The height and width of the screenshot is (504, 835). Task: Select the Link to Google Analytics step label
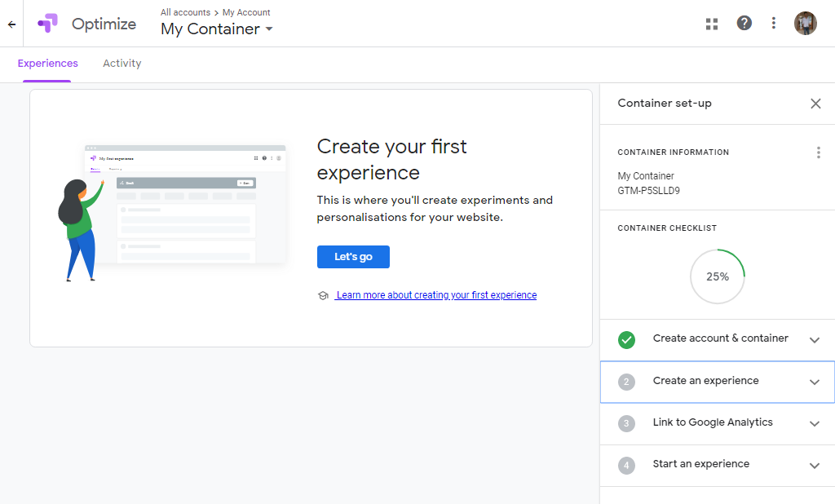713,422
